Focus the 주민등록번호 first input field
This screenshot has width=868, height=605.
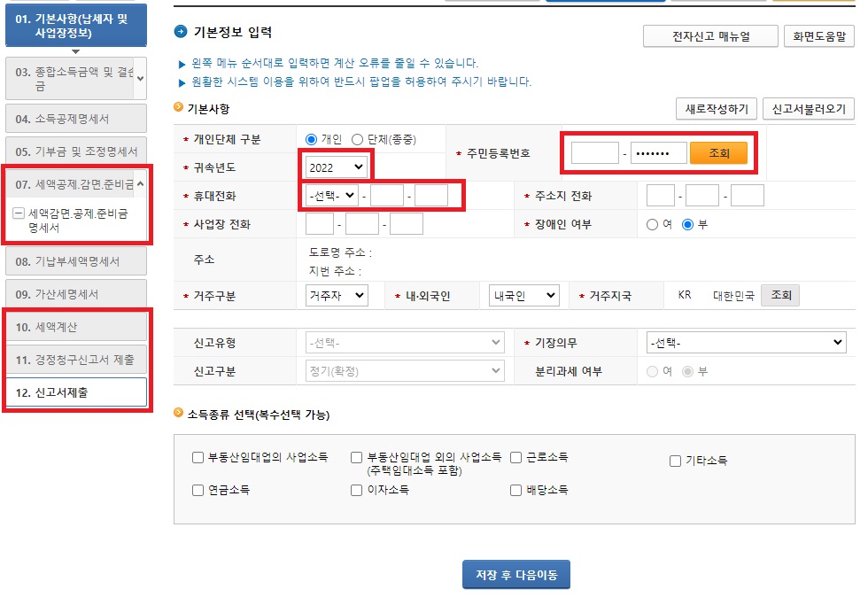[x=595, y=152]
